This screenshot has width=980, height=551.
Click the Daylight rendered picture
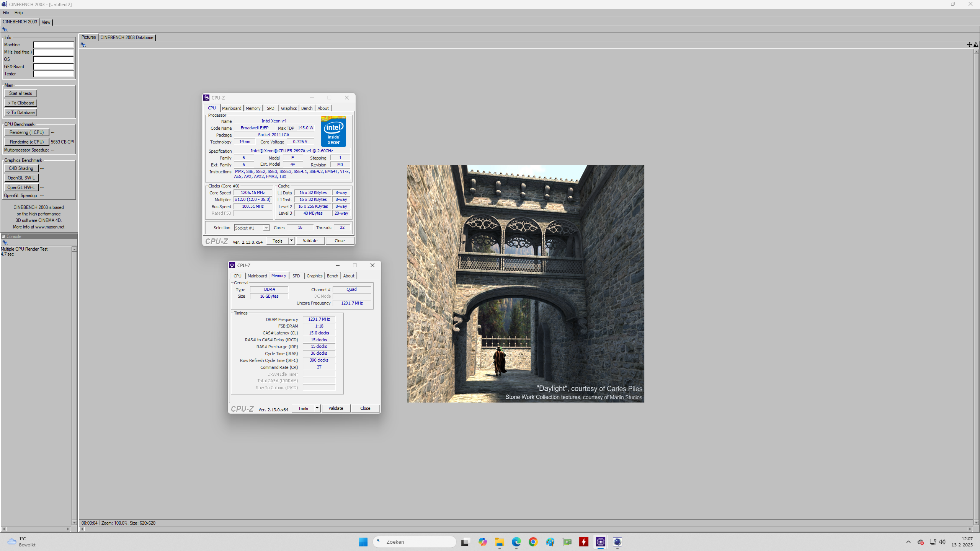click(x=525, y=284)
